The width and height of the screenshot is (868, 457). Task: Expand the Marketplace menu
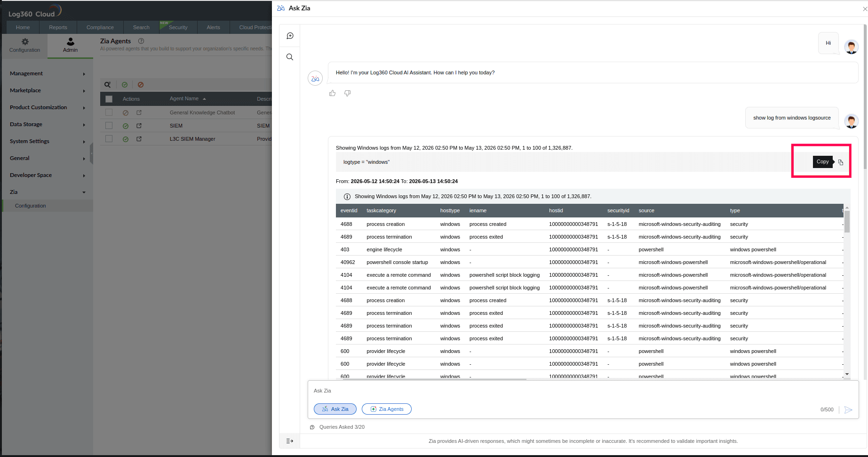click(47, 90)
